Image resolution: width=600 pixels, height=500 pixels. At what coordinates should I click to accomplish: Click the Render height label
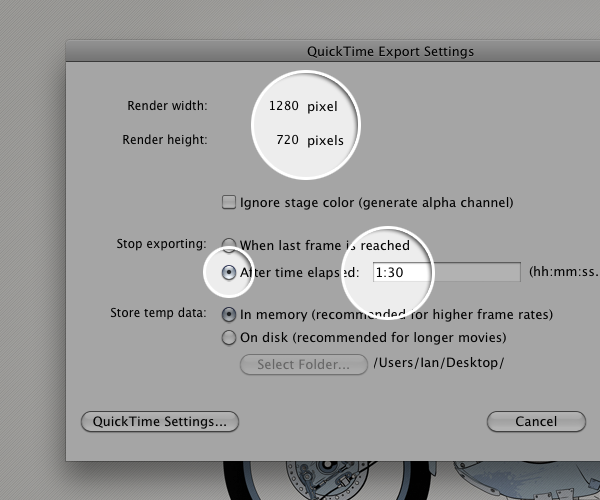(x=165, y=140)
